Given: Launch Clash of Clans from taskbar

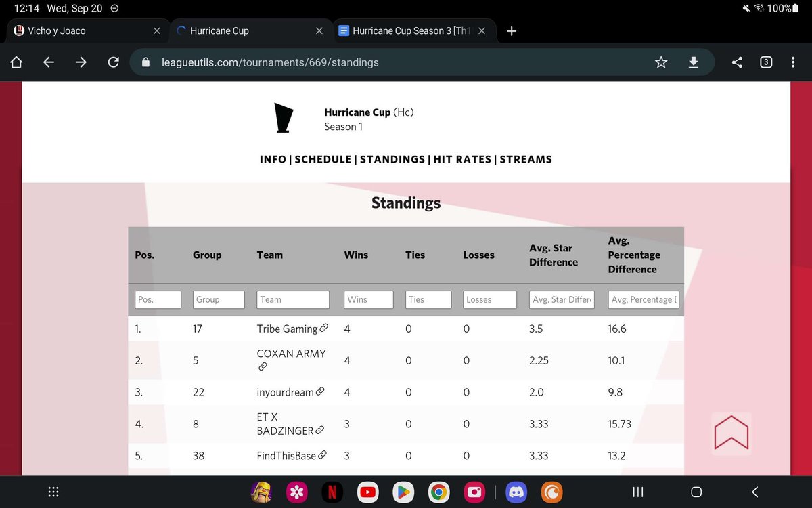Looking at the screenshot, I should [261, 492].
